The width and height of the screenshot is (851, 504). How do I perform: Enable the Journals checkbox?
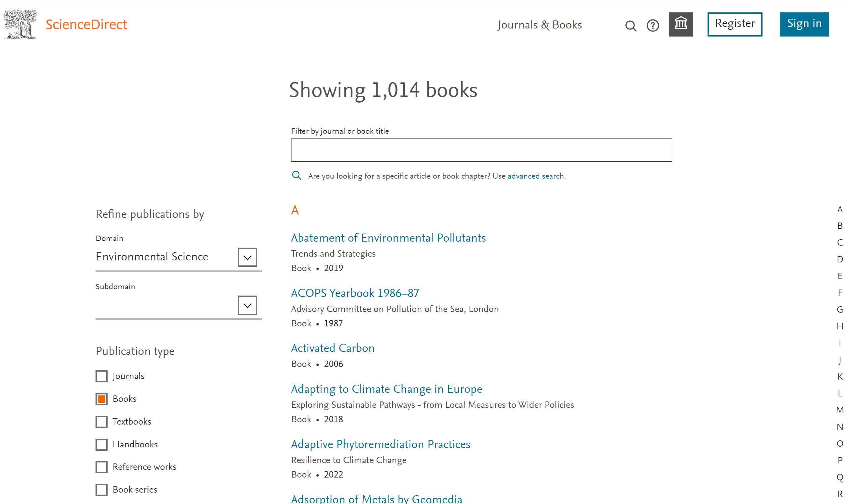click(x=102, y=376)
